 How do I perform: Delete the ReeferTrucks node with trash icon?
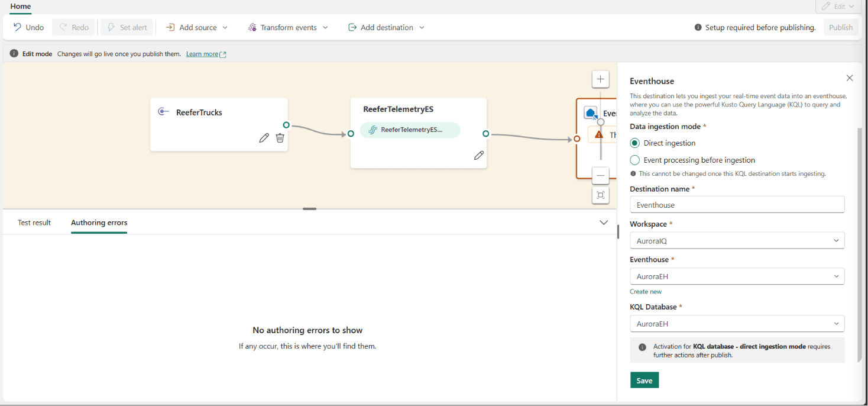point(280,138)
